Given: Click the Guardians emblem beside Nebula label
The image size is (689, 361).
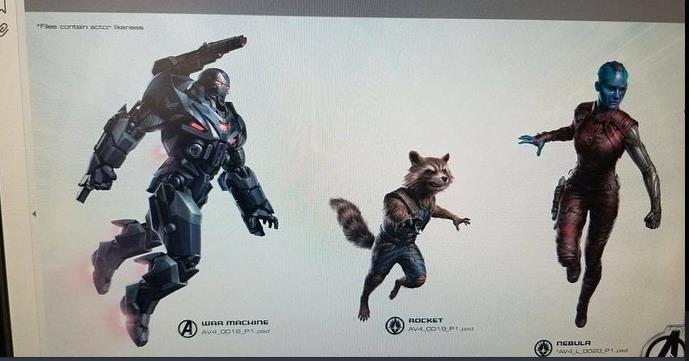Looking at the screenshot, I should pos(543,348).
